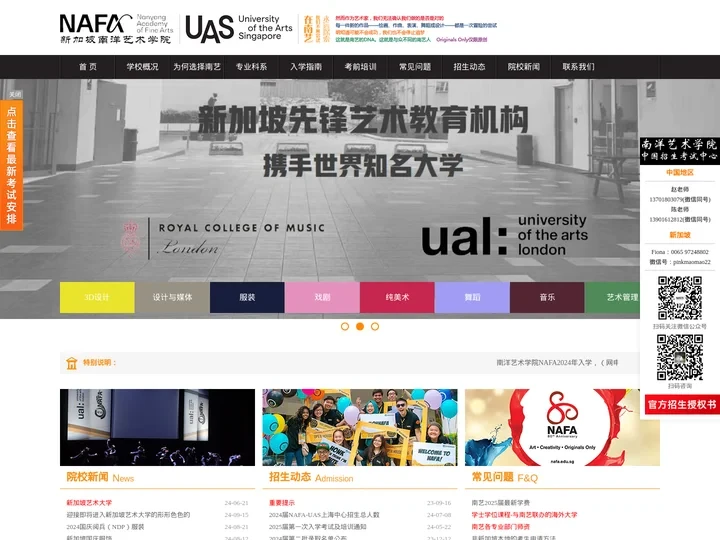Open the 学校概况 menu item
720x540 pixels.
(x=142, y=67)
